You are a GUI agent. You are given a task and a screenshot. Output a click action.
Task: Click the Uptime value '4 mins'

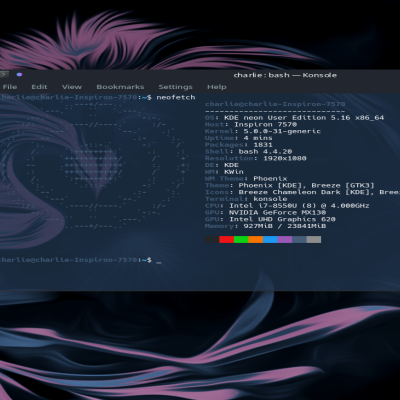[x=258, y=138]
